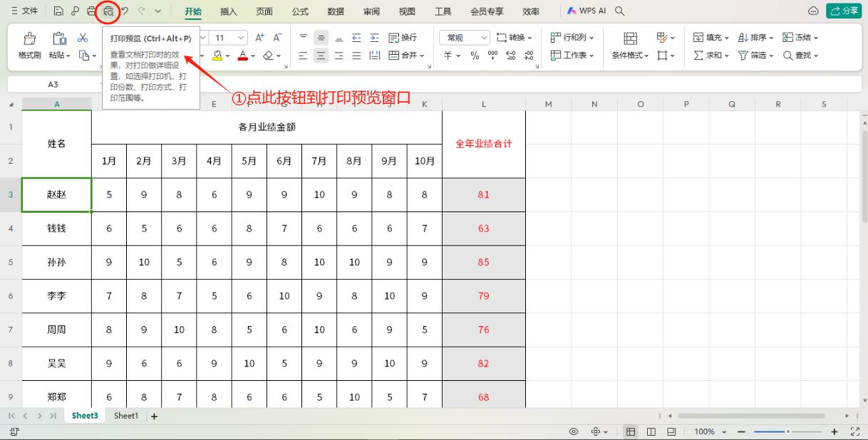Click the WPS AI button
This screenshot has height=440, width=868.
[x=587, y=11]
